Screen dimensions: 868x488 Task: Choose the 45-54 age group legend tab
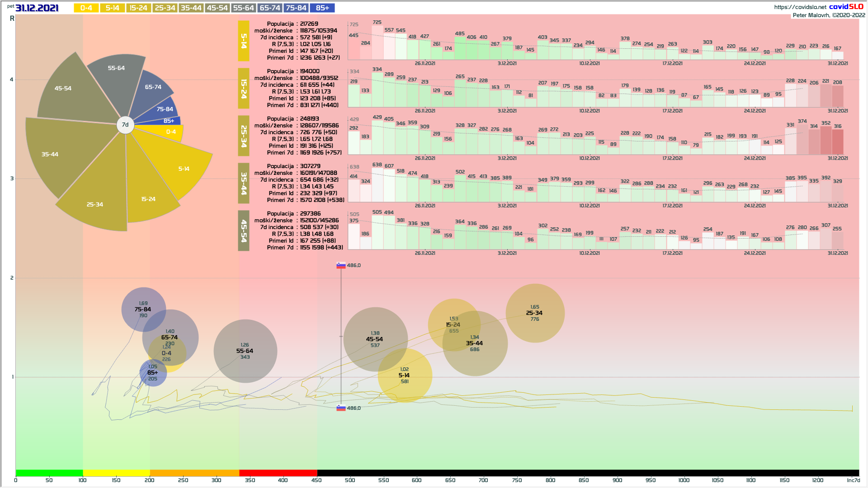(217, 8)
